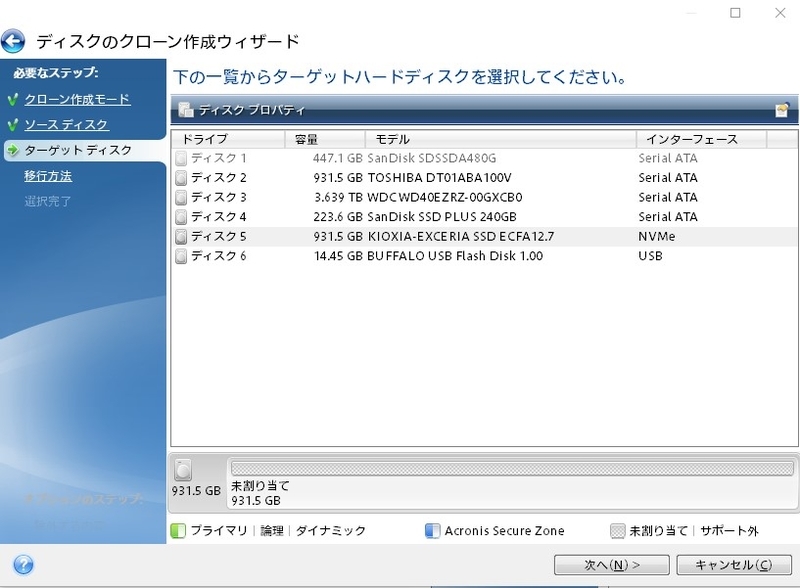This screenshot has height=588, width=800.
Task: Click the blue back arrow icon
Action: (13, 41)
